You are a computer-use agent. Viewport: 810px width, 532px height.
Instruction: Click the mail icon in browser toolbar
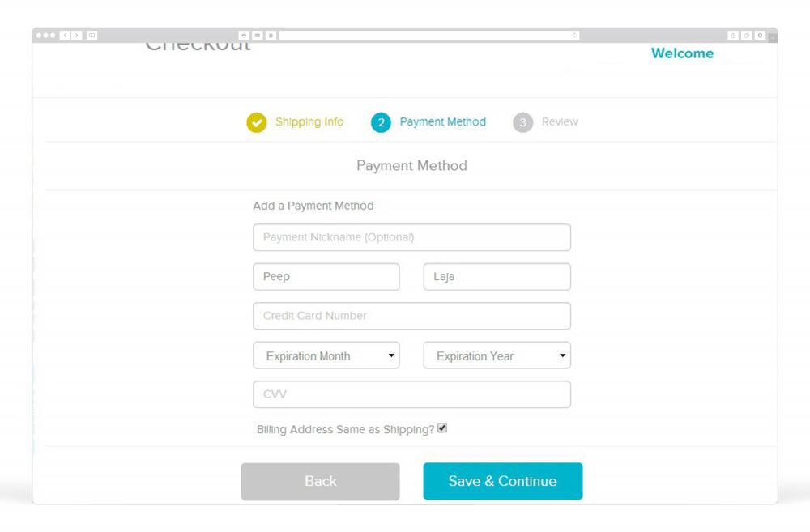point(258,35)
